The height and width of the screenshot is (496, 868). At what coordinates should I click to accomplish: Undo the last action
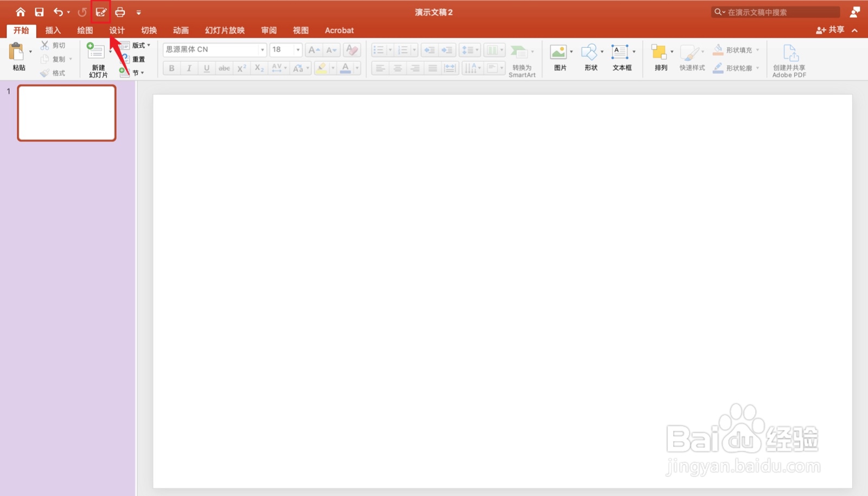click(58, 12)
